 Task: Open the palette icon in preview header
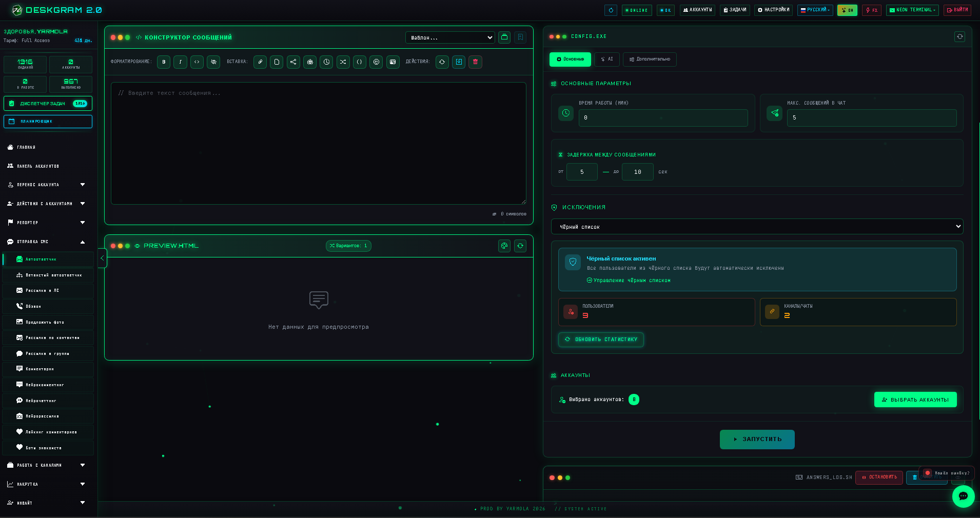point(504,246)
